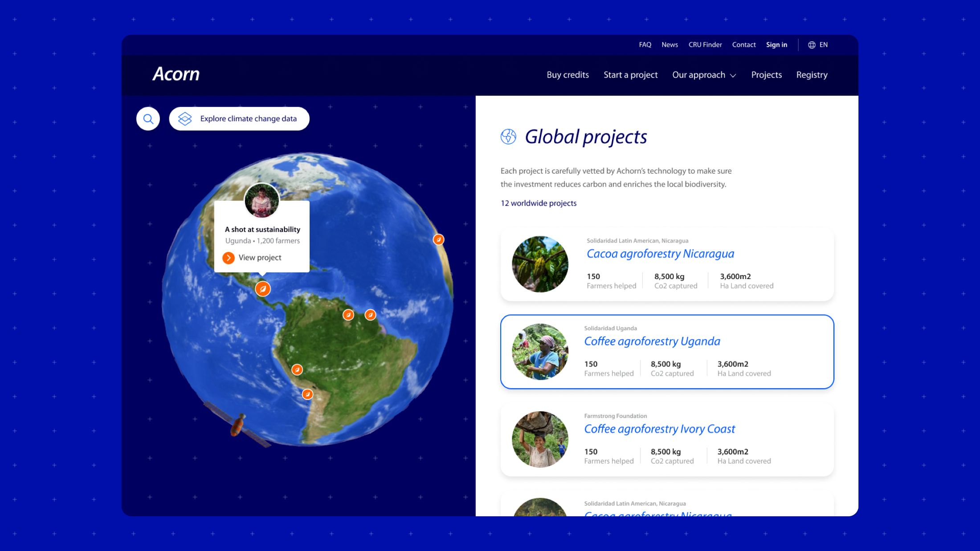980x551 pixels.
Task: Open Our approach menu item
Action: [x=698, y=75]
